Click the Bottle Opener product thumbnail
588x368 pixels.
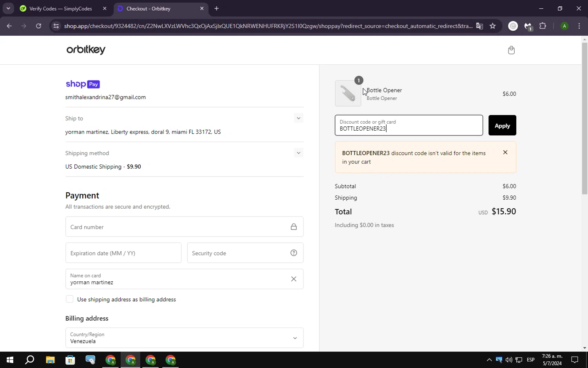pyautogui.click(x=348, y=93)
